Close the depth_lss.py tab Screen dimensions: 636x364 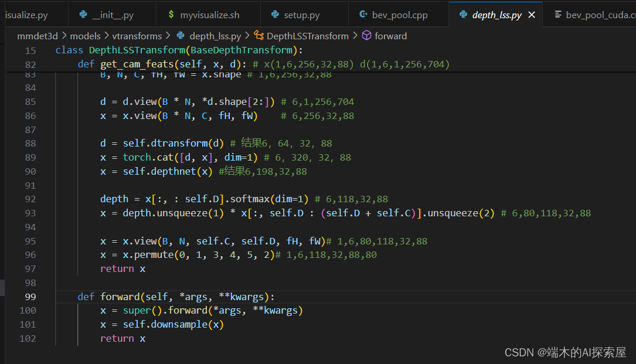531,15
